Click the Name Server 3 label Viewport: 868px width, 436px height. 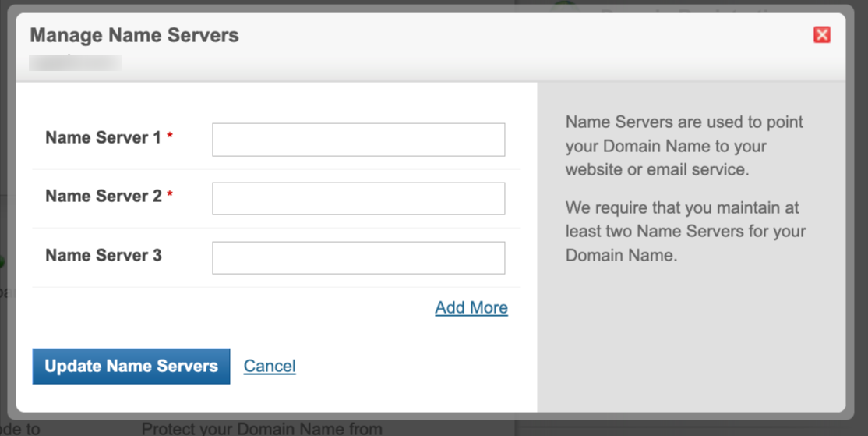pyautogui.click(x=103, y=255)
